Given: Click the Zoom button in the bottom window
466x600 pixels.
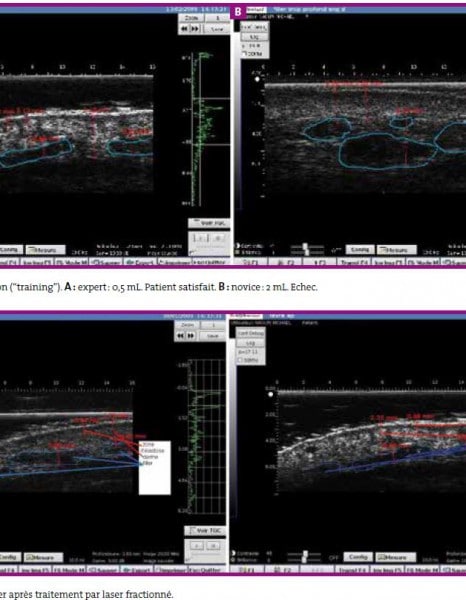Looking at the screenshot, I should point(187,325).
